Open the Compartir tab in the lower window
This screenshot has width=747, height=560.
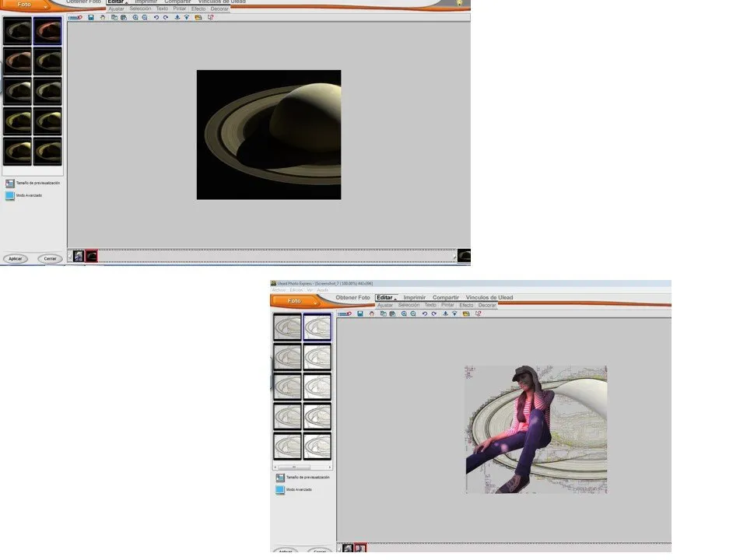click(445, 298)
